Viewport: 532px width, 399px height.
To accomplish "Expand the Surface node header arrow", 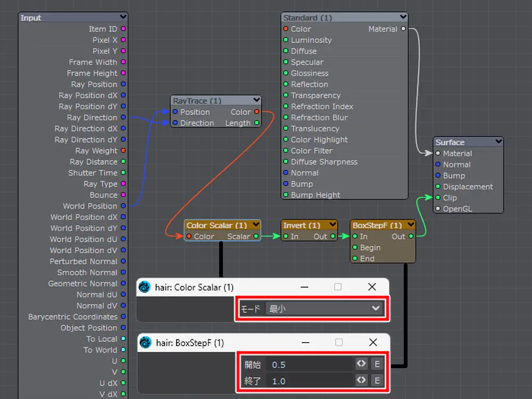I will pos(498,142).
